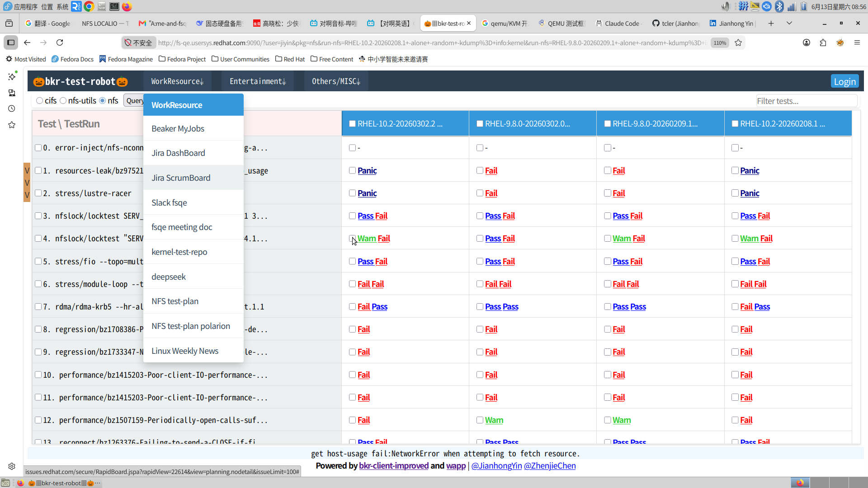Open the list all tabs chevron

789,23
